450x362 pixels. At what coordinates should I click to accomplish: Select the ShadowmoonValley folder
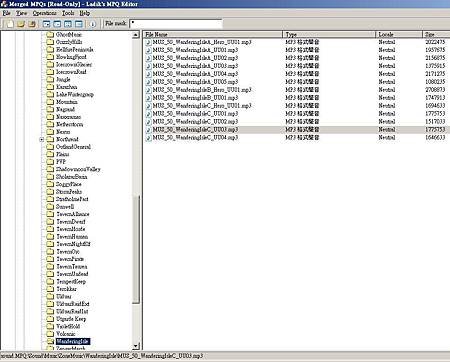78,169
